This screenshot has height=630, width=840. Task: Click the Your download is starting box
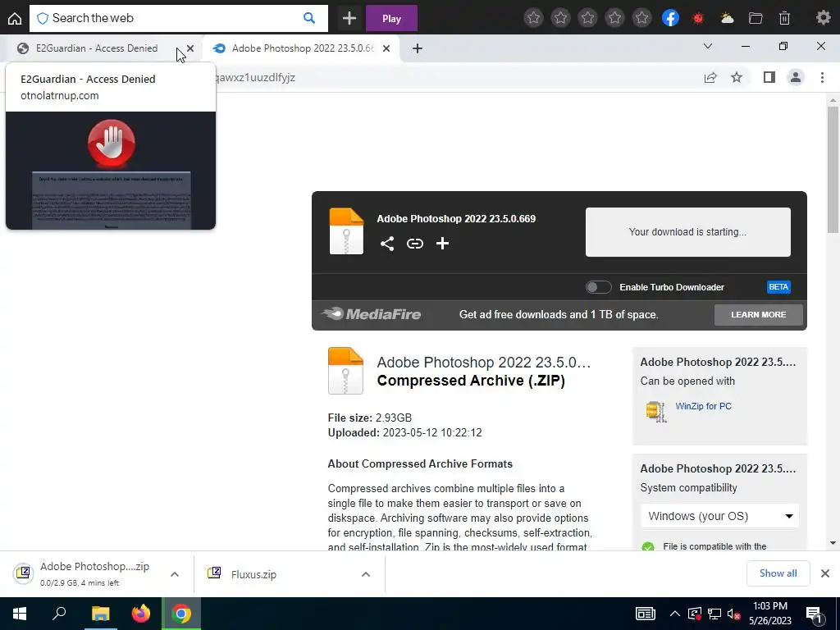pos(688,232)
